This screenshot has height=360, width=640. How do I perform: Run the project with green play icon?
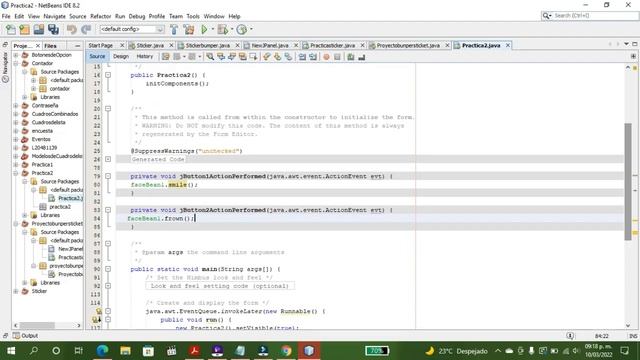204,29
